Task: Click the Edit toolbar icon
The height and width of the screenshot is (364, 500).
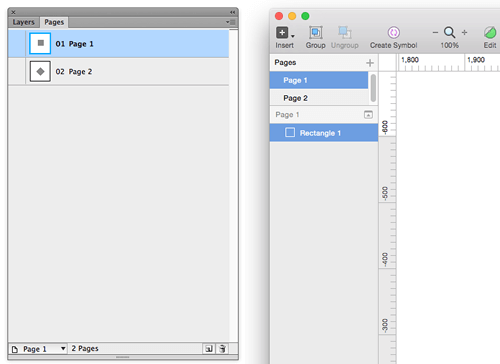Action: 490,33
